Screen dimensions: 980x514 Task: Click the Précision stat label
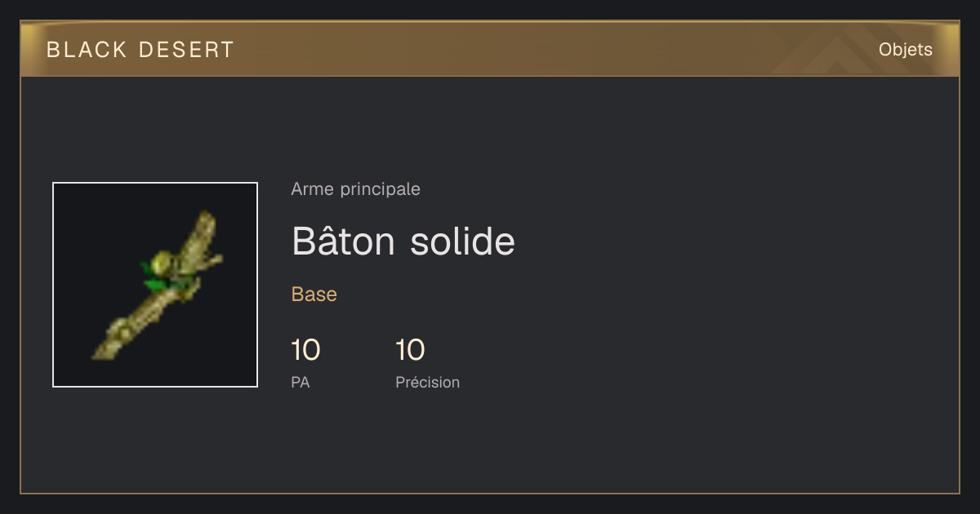[x=428, y=382]
